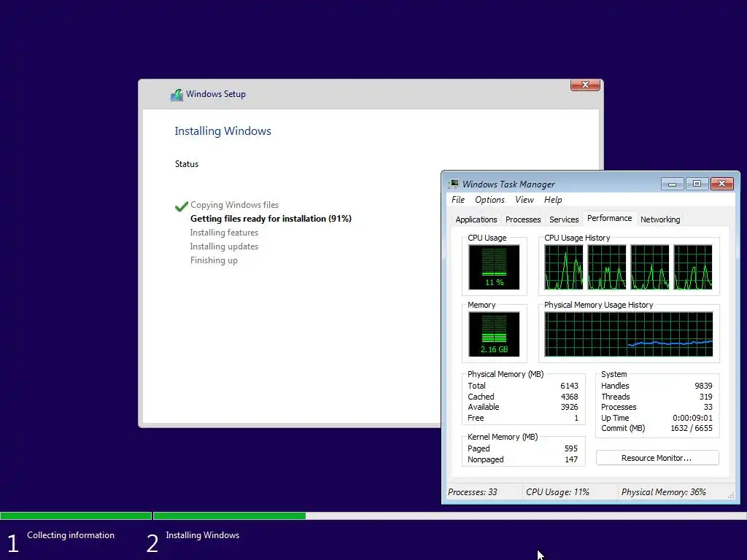Screen dimensions: 747x560
Task: Click the Resource Monitor button
Action: click(x=657, y=458)
